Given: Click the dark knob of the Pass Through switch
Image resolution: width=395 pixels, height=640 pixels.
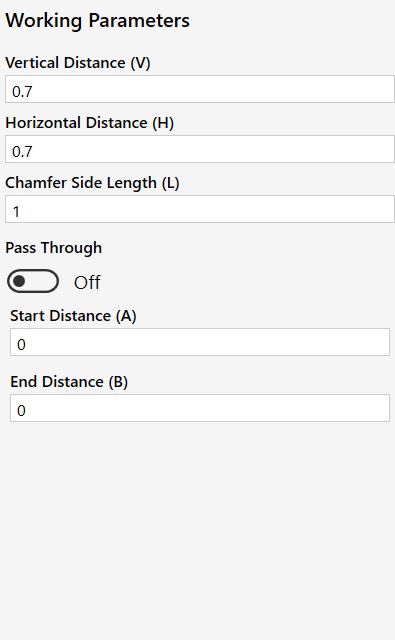Looking at the screenshot, I should (19, 281).
